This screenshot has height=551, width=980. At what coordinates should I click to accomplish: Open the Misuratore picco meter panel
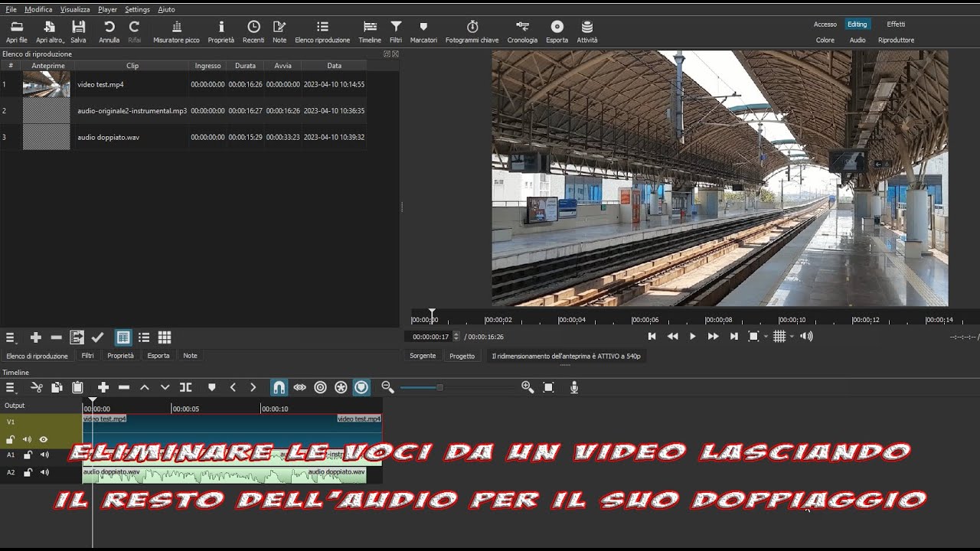(x=176, y=32)
